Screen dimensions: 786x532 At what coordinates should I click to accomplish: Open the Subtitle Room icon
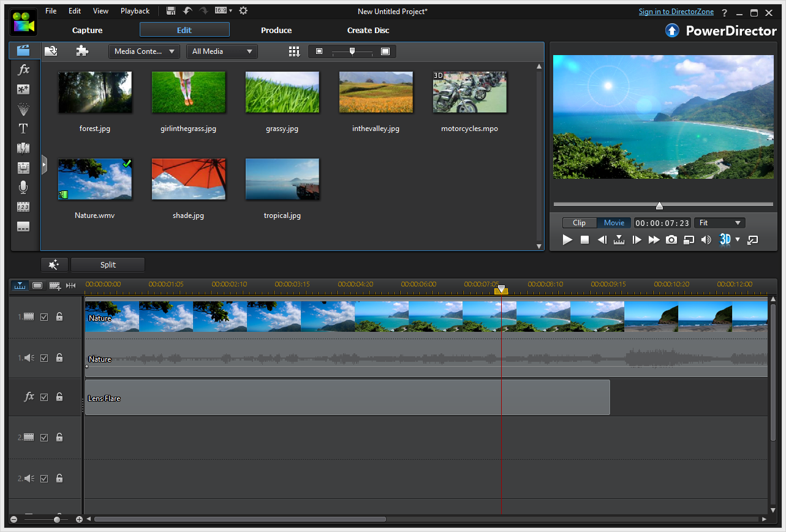23,227
